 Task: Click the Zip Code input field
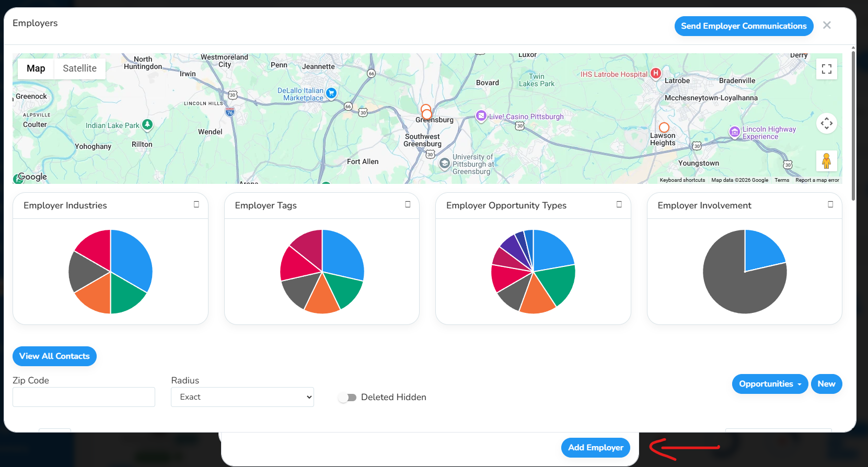84,397
